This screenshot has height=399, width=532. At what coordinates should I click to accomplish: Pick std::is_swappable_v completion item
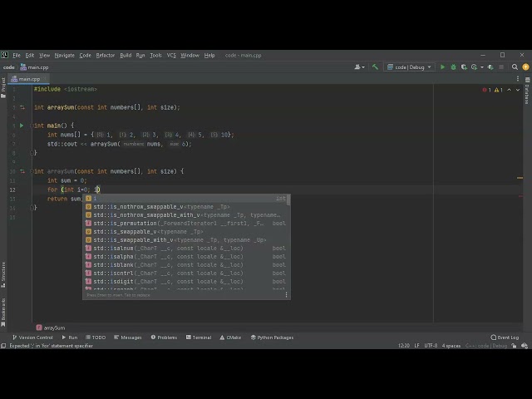(x=186, y=231)
